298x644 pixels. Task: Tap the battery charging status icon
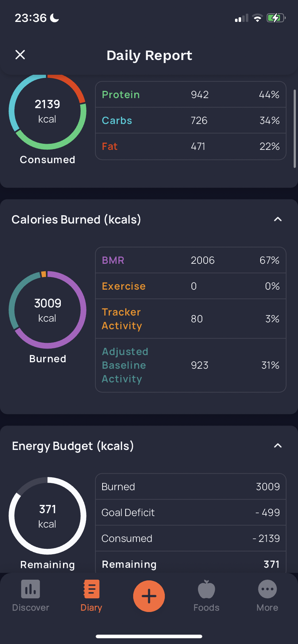click(x=276, y=18)
